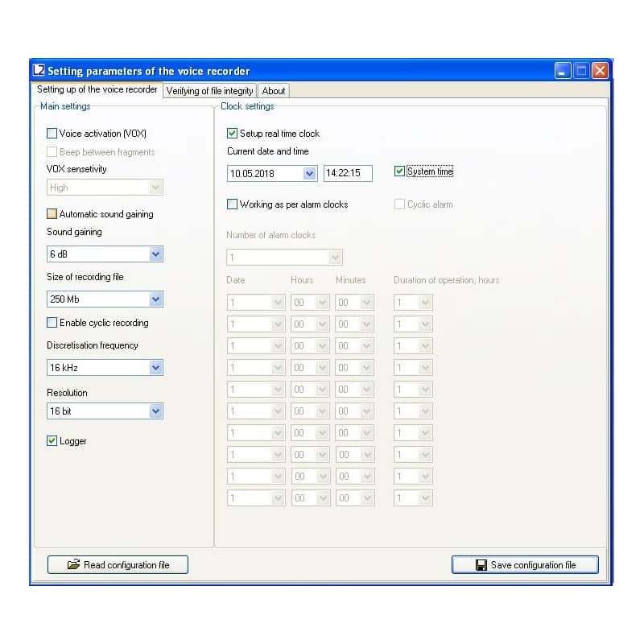Expand the Resolution 16 bit dropdown
The height and width of the screenshot is (644, 644).
coord(156,411)
